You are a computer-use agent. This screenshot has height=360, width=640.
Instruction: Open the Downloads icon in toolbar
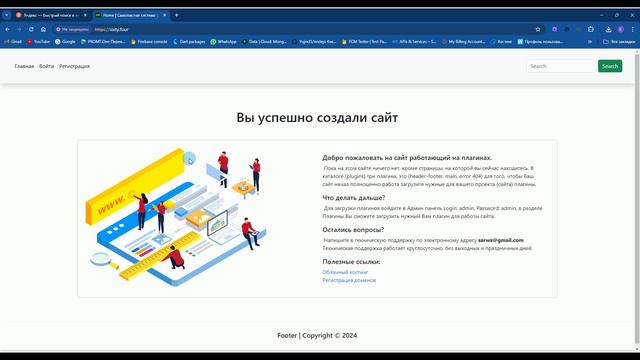[608, 29]
